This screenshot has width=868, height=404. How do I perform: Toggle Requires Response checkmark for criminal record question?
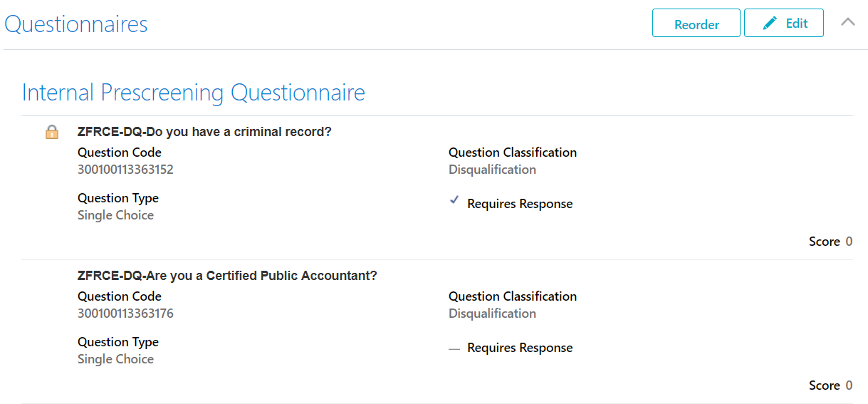[454, 202]
